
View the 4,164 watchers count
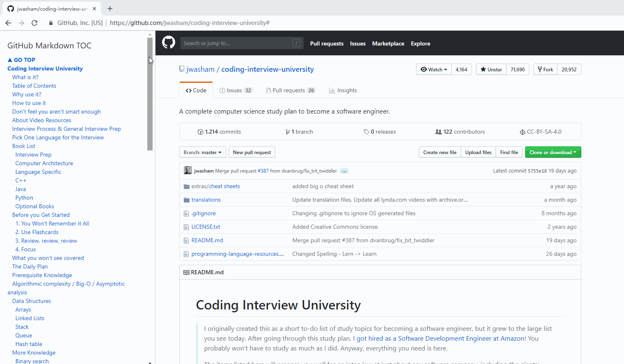(462, 69)
